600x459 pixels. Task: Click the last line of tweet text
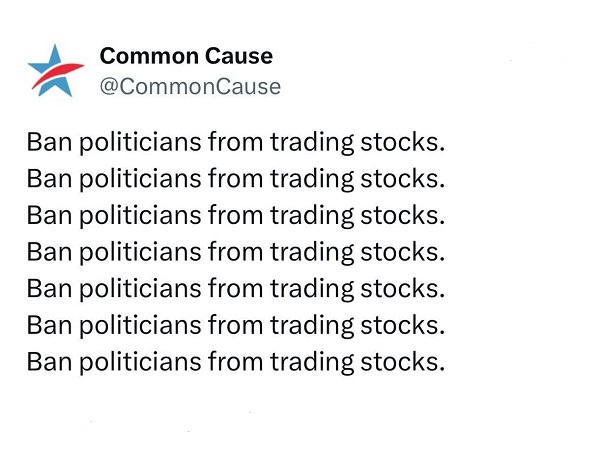tap(235, 360)
